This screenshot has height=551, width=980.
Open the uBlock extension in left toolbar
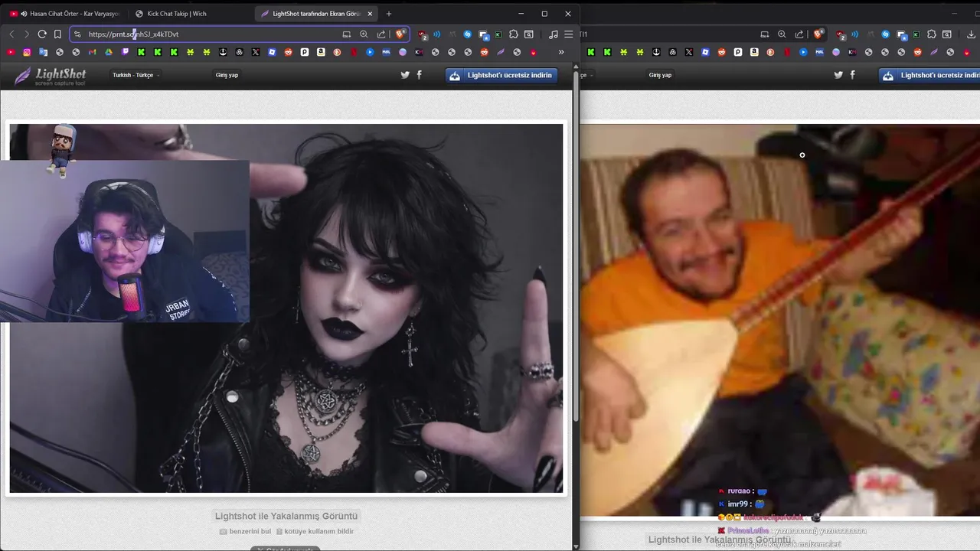pos(423,34)
